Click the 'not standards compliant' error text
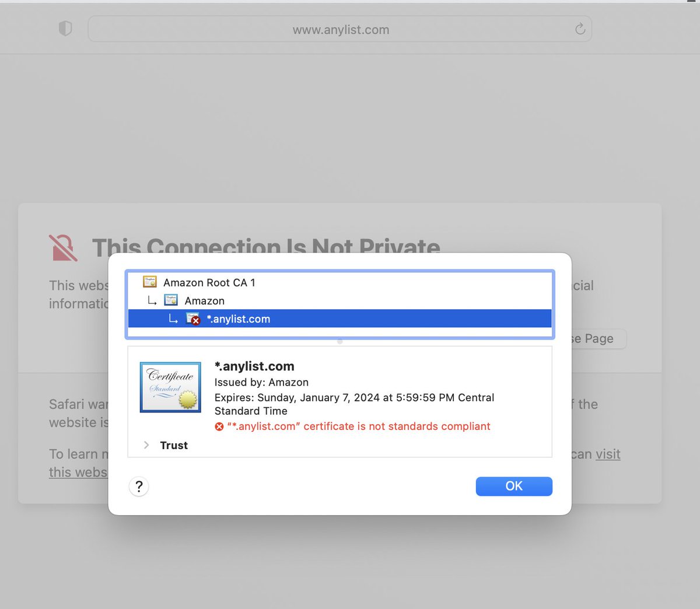Image resolution: width=700 pixels, height=609 pixels. (359, 426)
